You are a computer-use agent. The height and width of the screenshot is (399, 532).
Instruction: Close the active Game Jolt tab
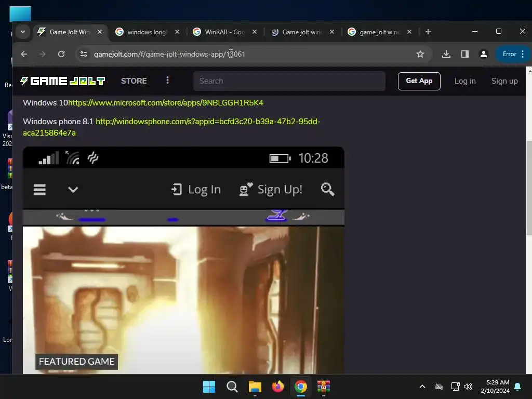coord(100,32)
